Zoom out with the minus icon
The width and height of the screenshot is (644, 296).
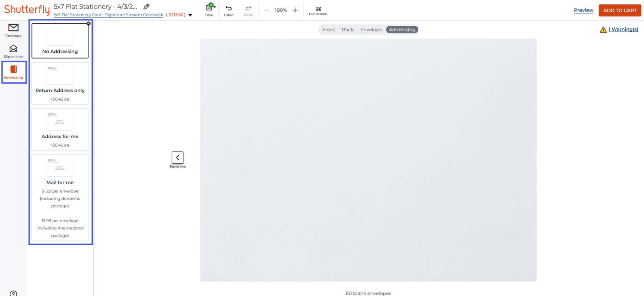pyautogui.click(x=267, y=10)
